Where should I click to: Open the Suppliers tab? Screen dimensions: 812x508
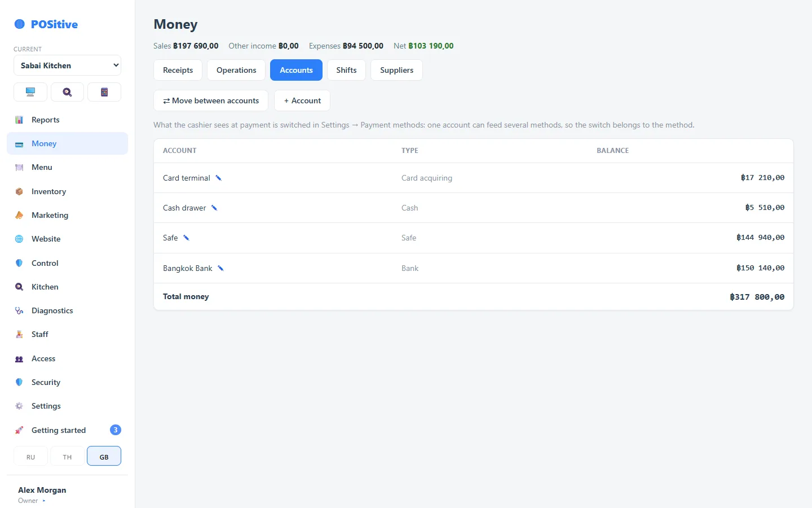click(396, 70)
